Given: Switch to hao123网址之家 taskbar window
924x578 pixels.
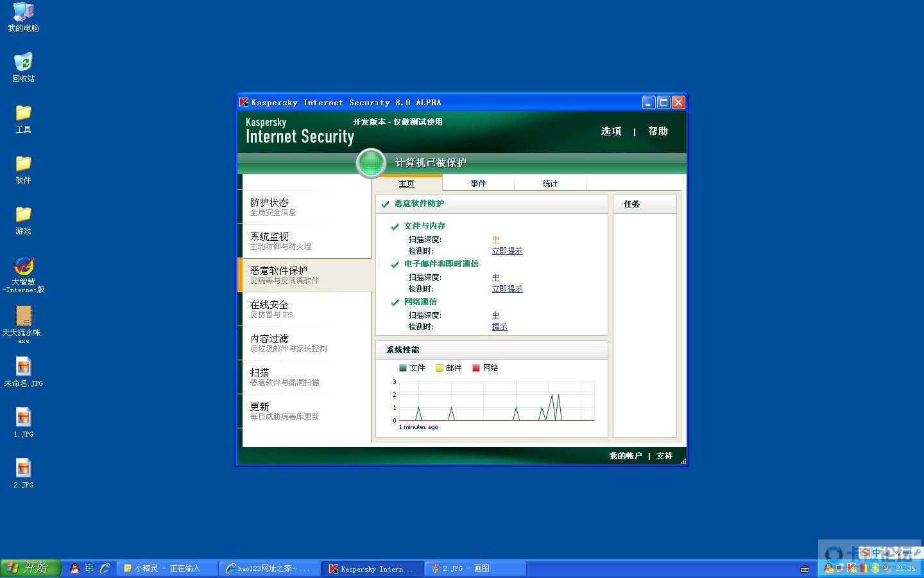Looking at the screenshot, I should click(269, 568).
